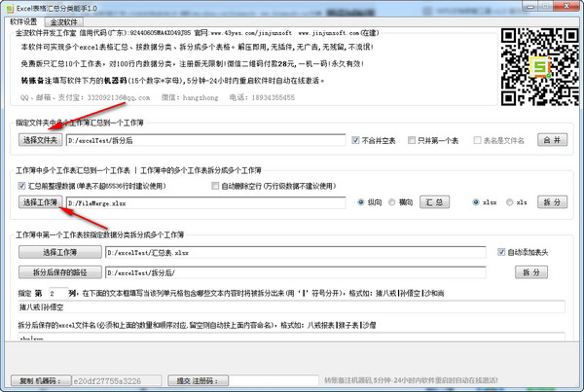584x392 pixels.
Task: Click the app icon in title bar
Action: [10, 8]
